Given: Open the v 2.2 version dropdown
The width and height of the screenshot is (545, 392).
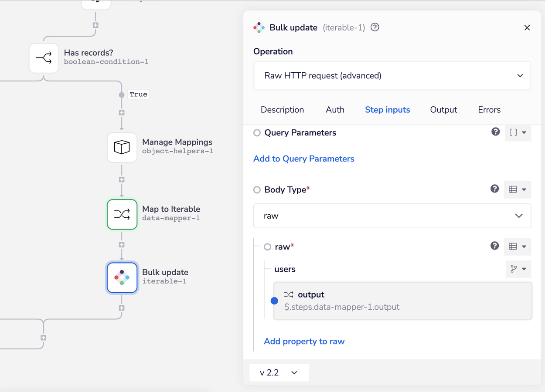Looking at the screenshot, I should [x=279, y=373].
